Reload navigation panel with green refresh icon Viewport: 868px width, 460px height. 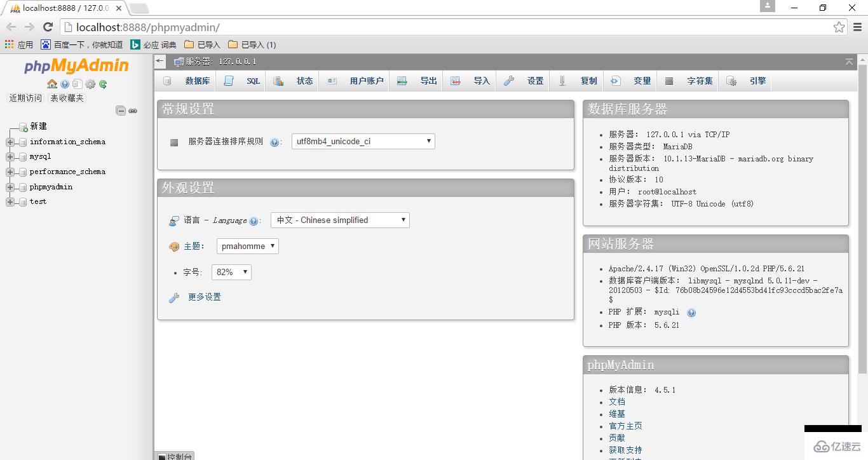(103, 84)
